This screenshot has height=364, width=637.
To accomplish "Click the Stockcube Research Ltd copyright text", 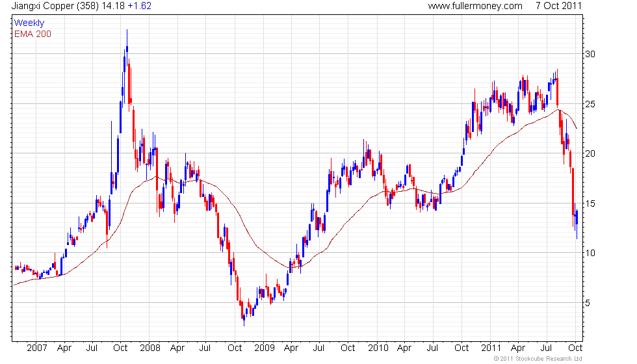I will click(538, 359).
